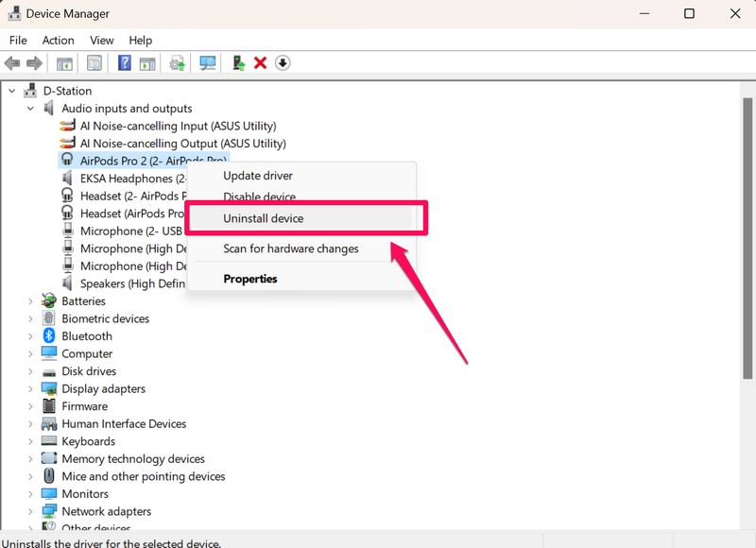The height and width of the screenshot is (548, 756).
Task: Collapse the Audio inputs and outputs node
Action: click(x=30, y=109)
